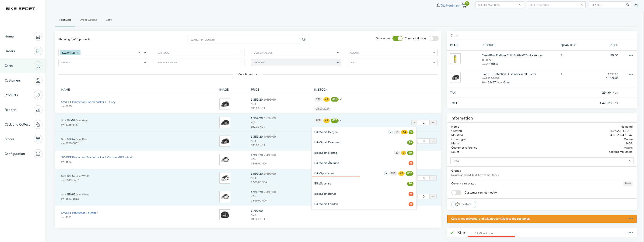This screenshot has height=242, width=644.
Task: Click the Bike Sport logo
Action: 21,8
